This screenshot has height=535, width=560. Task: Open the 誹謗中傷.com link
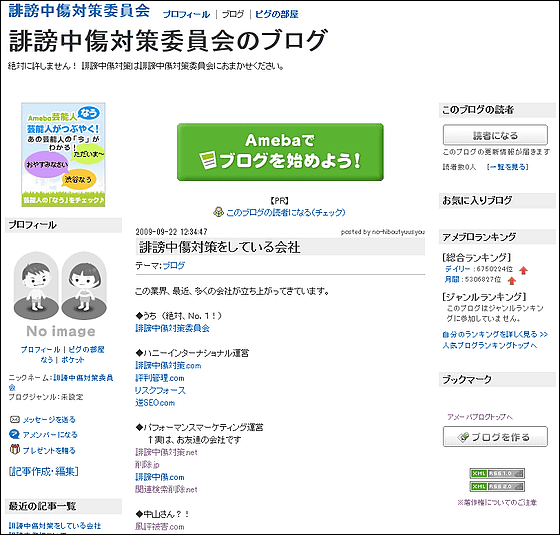(160, 477)
